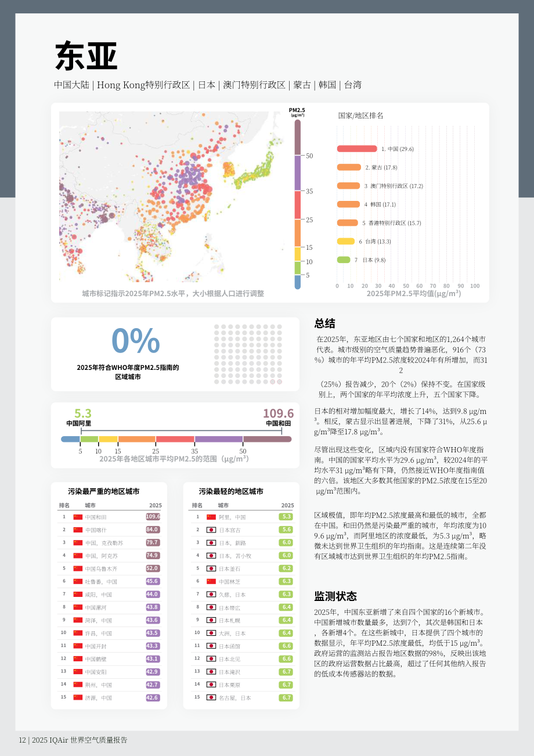Click the China flag beside 中国乌鲁木齐
The image size is (534, 756).
point(78,568)
